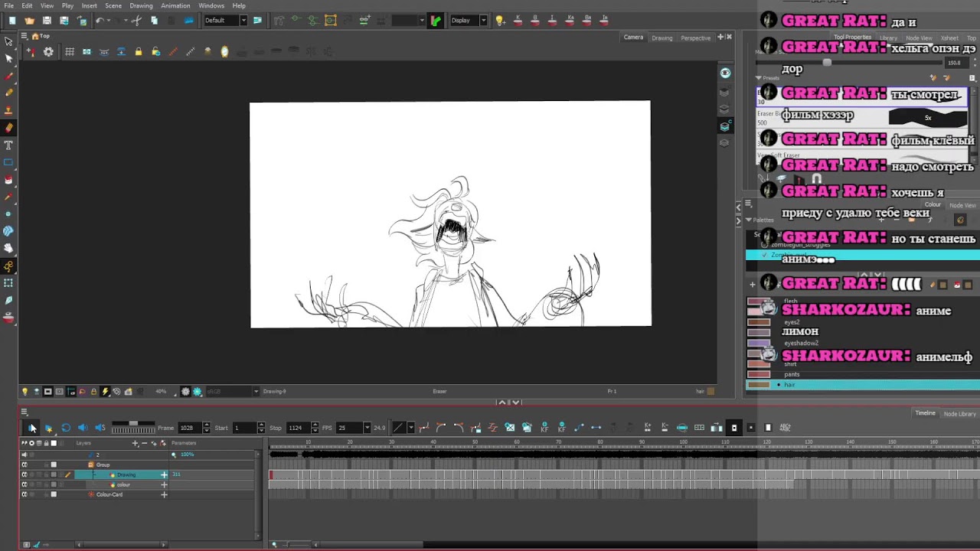Toggle the Sound speaker playback icon
Image resolution: width=980 pixels, height=551 pixels.
pyautogui.click(x=83, y=428)
